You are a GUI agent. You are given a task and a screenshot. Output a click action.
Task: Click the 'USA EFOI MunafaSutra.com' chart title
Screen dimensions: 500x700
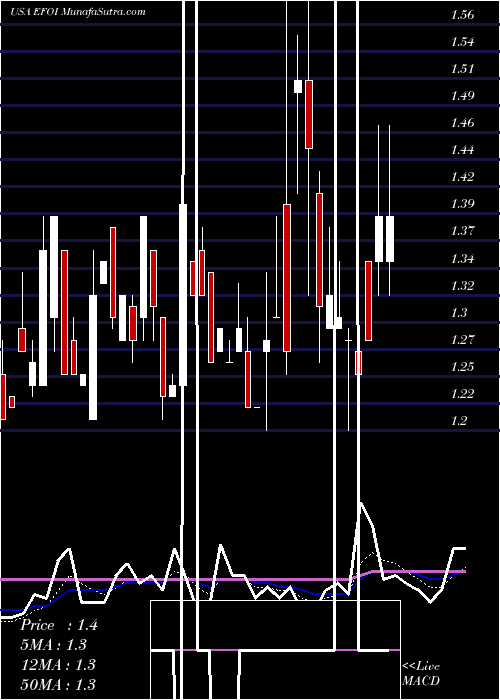(78, 12)
